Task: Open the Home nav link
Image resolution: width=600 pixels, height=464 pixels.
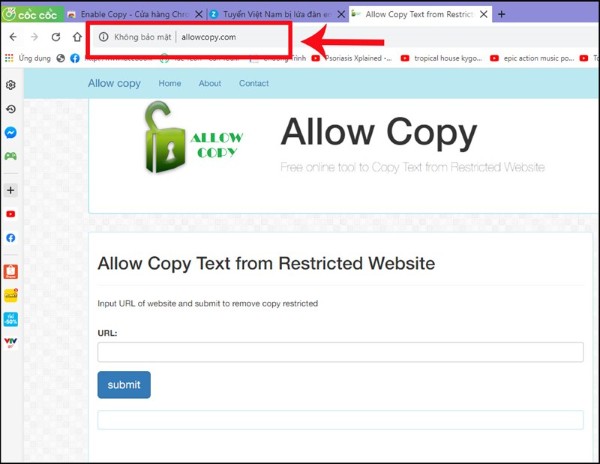Action: pyautogui.click(x=170, y=83)
